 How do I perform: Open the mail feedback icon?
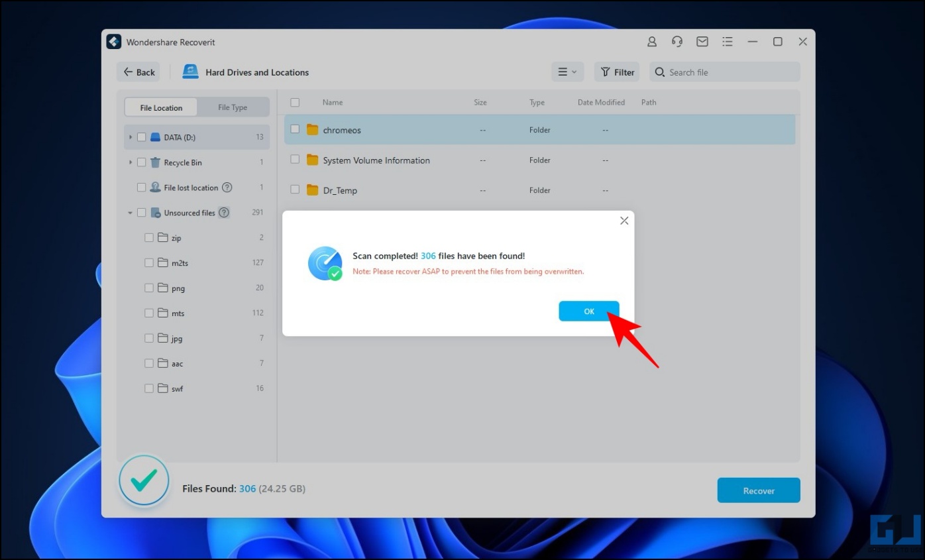tap(702, 42)
